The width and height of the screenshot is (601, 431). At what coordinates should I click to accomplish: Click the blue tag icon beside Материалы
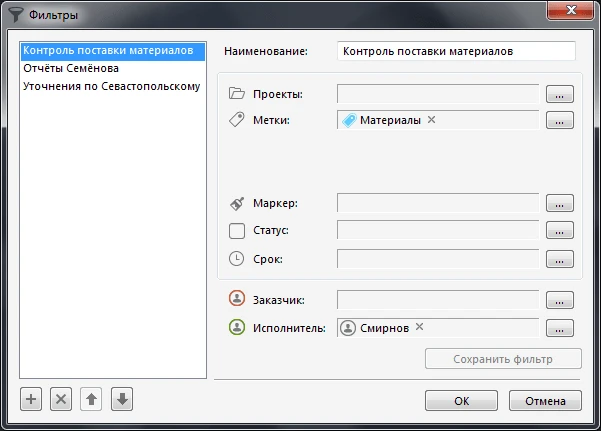pos(349,120)
